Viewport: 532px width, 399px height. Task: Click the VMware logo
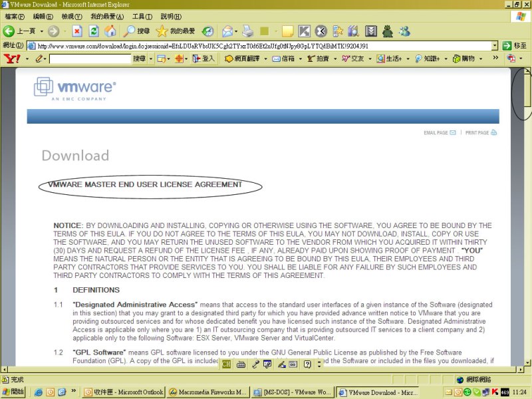tap(75, 88)
